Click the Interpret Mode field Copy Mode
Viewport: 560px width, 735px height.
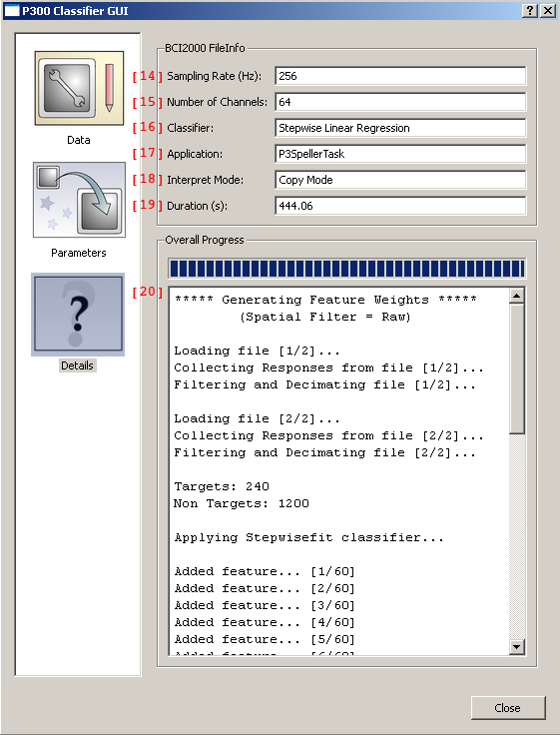400,180
